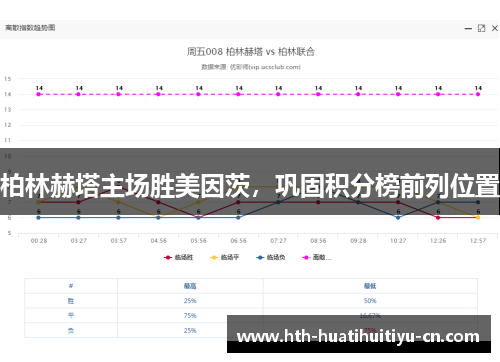Click the pink data point at 05:56
The width and height of the screenshot is (500, 362).
tap(198, 94)
